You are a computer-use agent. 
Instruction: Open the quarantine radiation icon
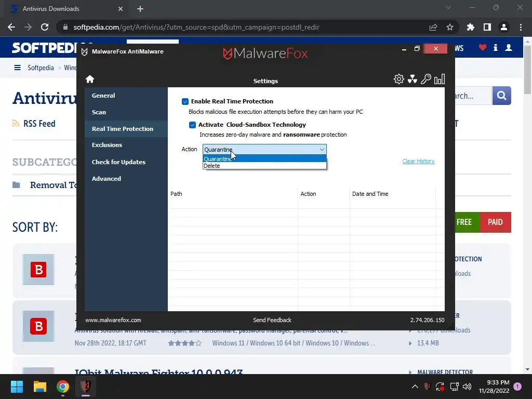point(412,79)
